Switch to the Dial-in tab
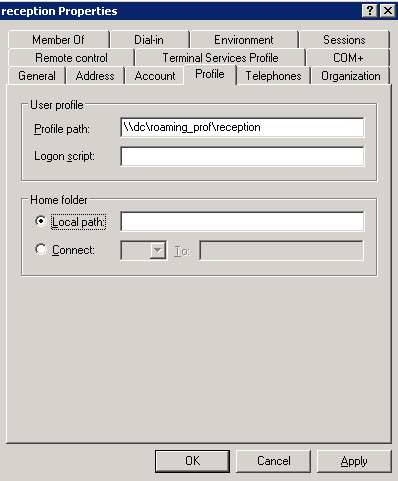The image size is (398, 481). (x=149, y=40)
